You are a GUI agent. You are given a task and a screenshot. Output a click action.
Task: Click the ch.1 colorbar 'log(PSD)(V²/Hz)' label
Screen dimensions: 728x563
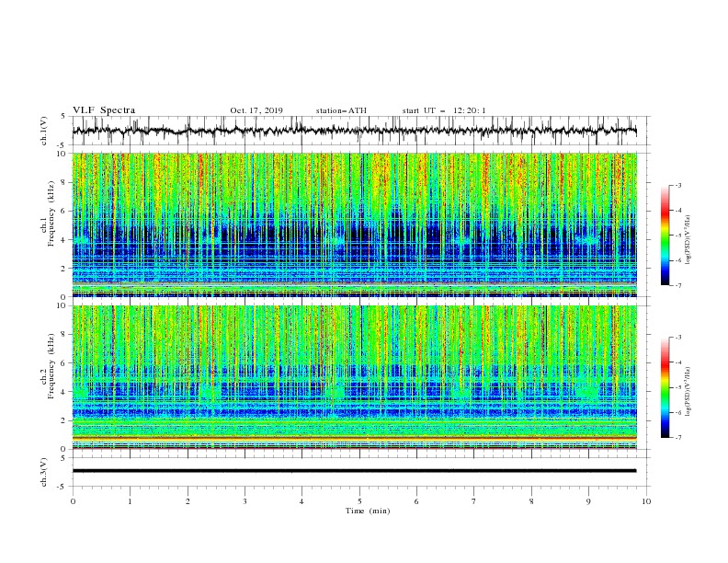point(688,240)
